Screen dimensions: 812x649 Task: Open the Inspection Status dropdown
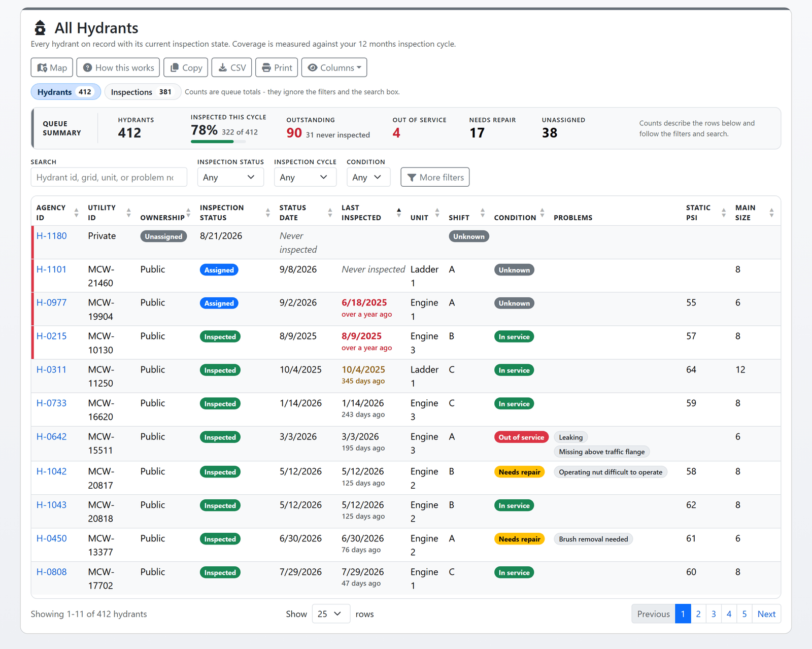[x=230, y=177]
